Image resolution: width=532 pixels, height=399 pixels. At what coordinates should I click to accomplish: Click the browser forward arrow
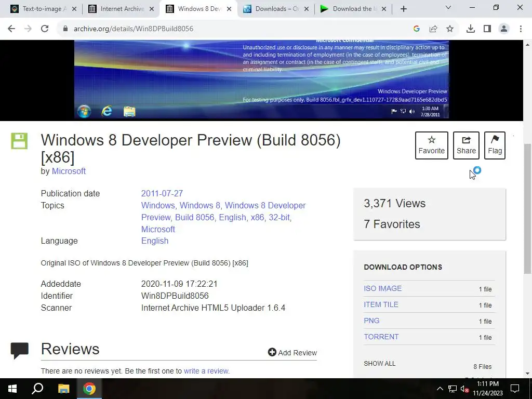click(x=28, y=29)
